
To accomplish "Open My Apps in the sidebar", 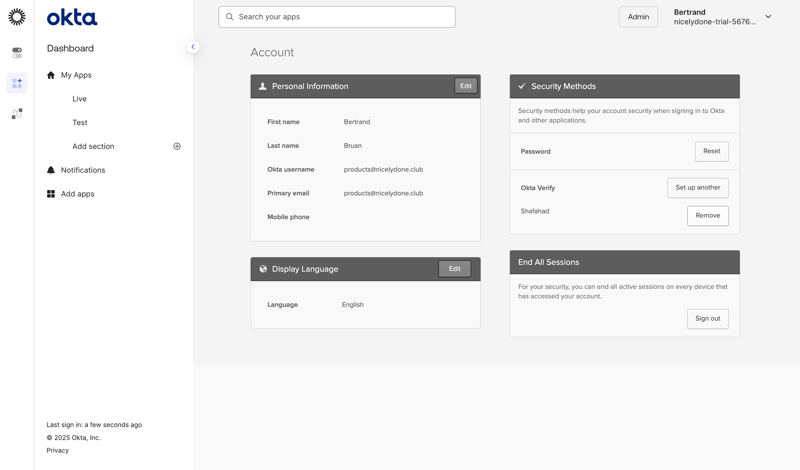I will (x=76, y=75).
